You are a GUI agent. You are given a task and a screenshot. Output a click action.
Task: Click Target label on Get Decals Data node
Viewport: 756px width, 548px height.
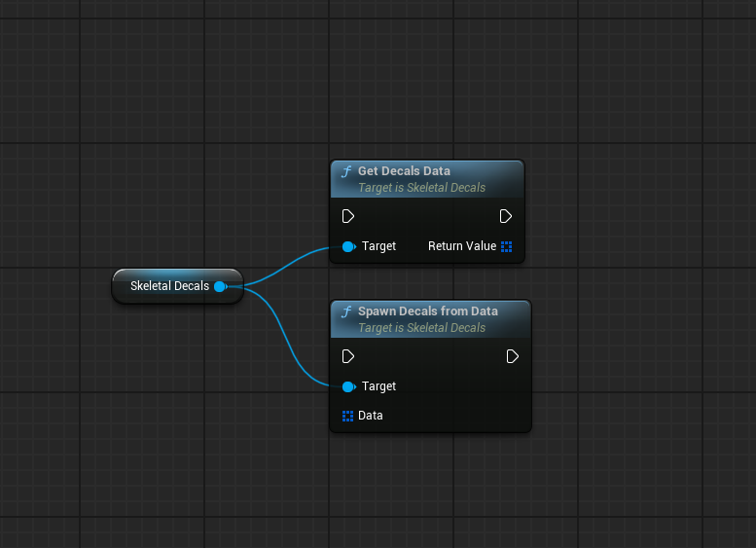378,246
